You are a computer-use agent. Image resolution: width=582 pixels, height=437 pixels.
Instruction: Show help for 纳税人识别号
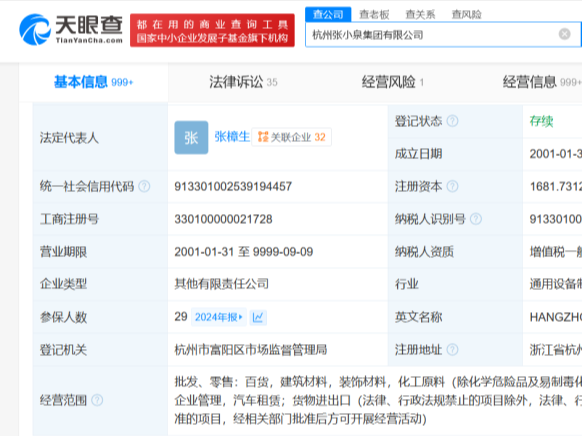[x=475, y=219]
